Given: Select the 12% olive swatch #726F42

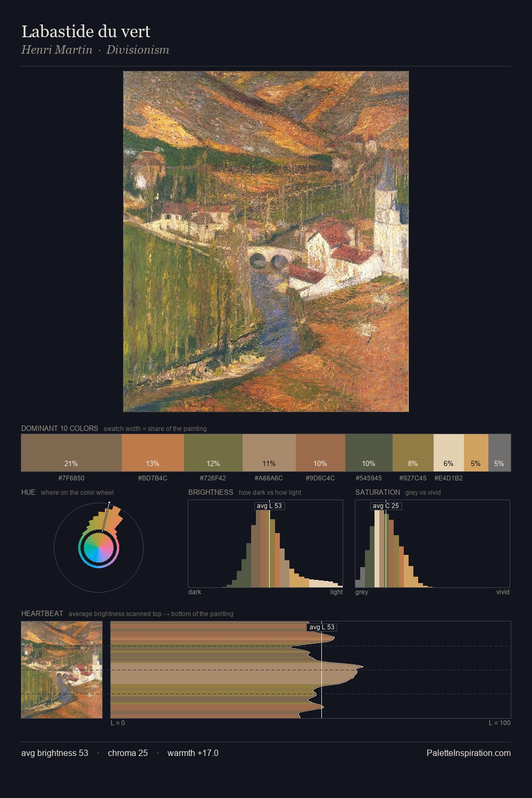Looking at the screenshot, I should 213,453.
